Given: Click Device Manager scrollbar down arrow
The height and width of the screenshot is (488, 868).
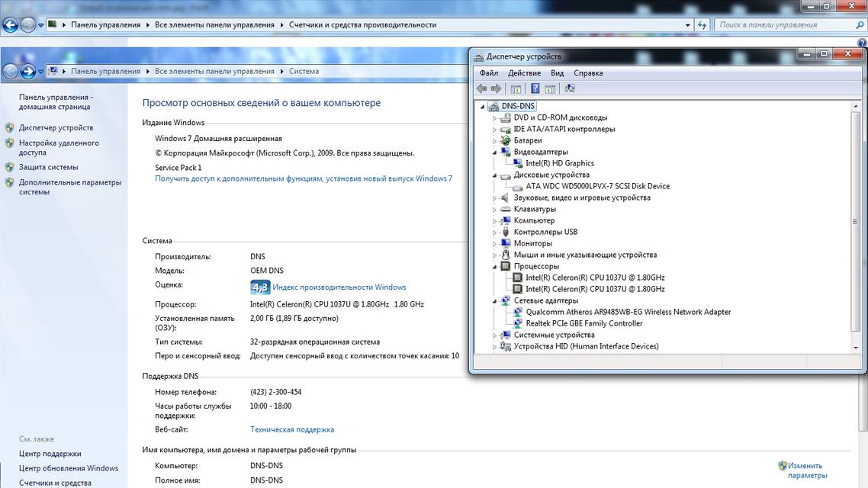Looking at the screenshot, I should tap(856, 348).
